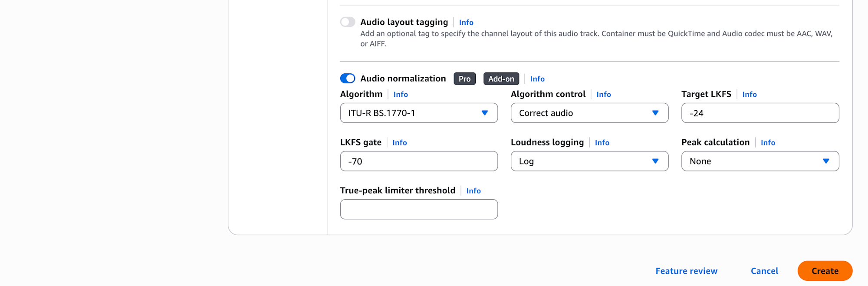
Task: Expand the Algorithm control dropdown
Action: click(589, 113)
